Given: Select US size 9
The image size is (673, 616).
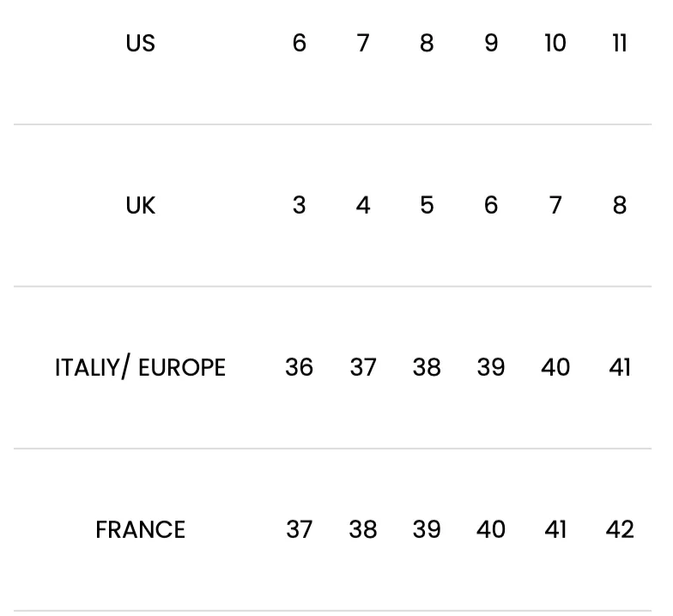Looking at the screenshot, I should [x=491, y=43].
